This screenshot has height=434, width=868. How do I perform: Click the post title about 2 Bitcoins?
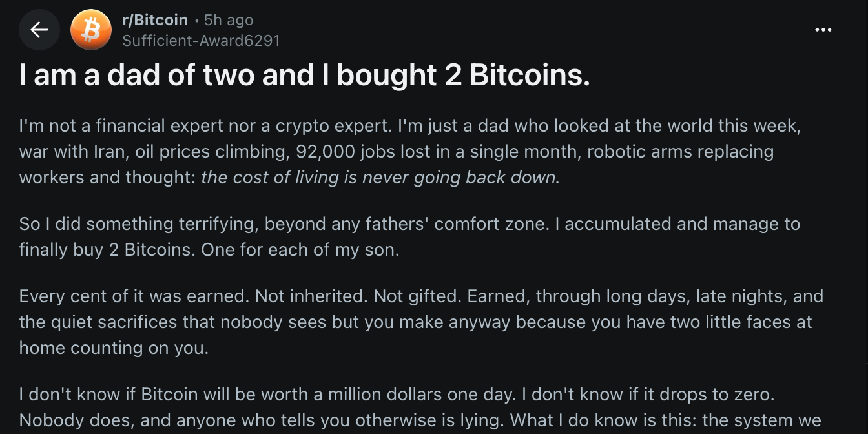click(x=304, y=76)
